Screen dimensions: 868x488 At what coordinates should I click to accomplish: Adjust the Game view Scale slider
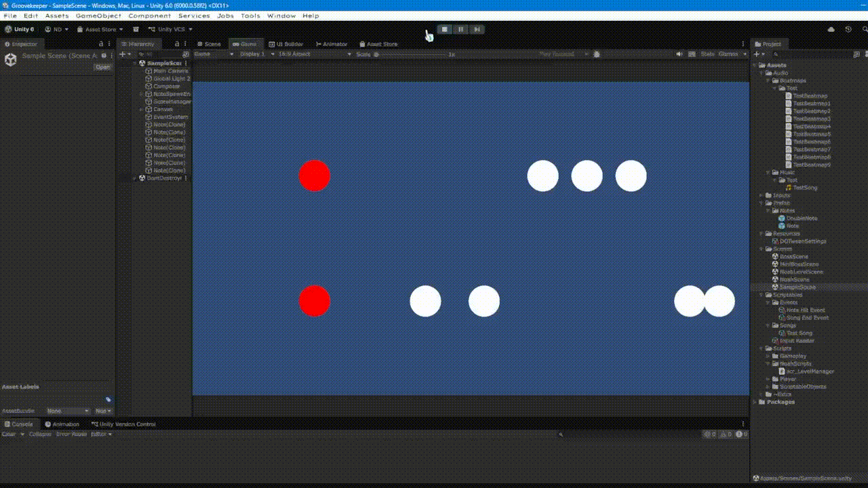click(410, 54)
